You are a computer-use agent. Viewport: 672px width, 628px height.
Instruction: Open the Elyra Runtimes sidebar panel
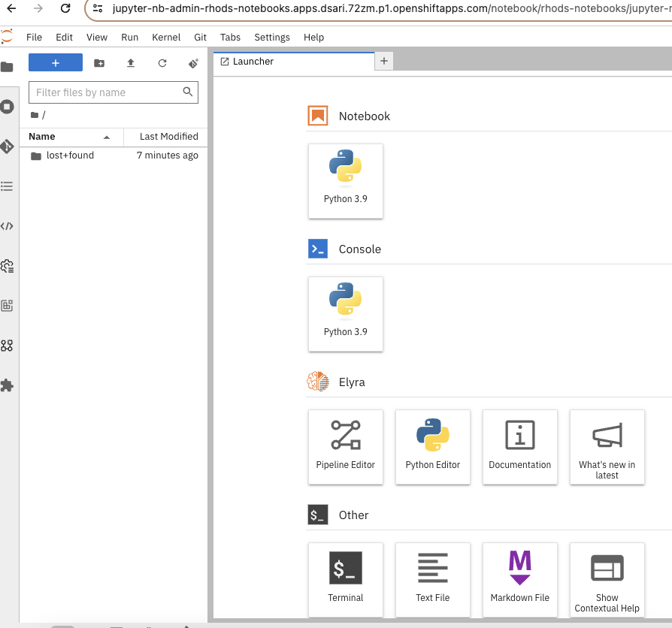[8, 266]
